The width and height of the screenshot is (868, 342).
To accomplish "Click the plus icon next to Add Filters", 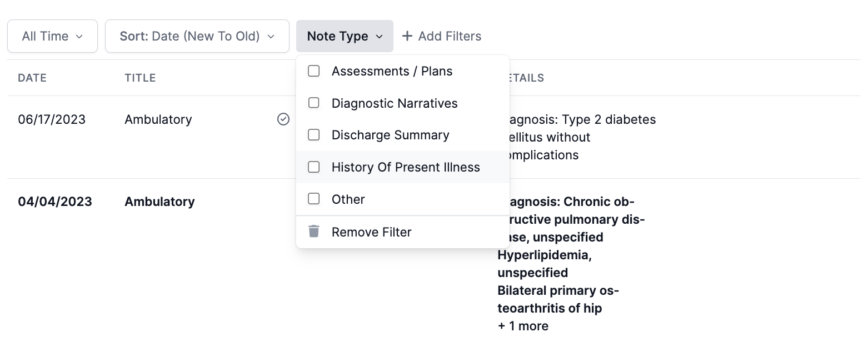I will (x=407, y=36).
